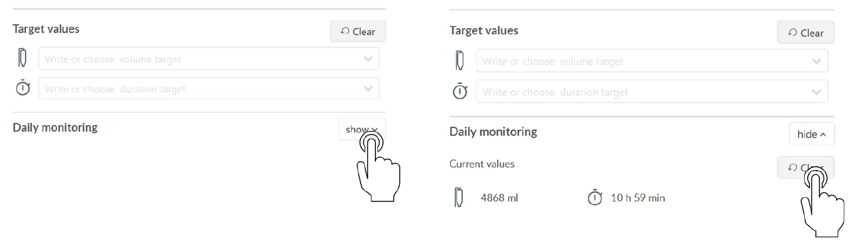Open the right panel's volume target dropdown arrow
This screenshot has height=248, width=868.
[817, 61]
